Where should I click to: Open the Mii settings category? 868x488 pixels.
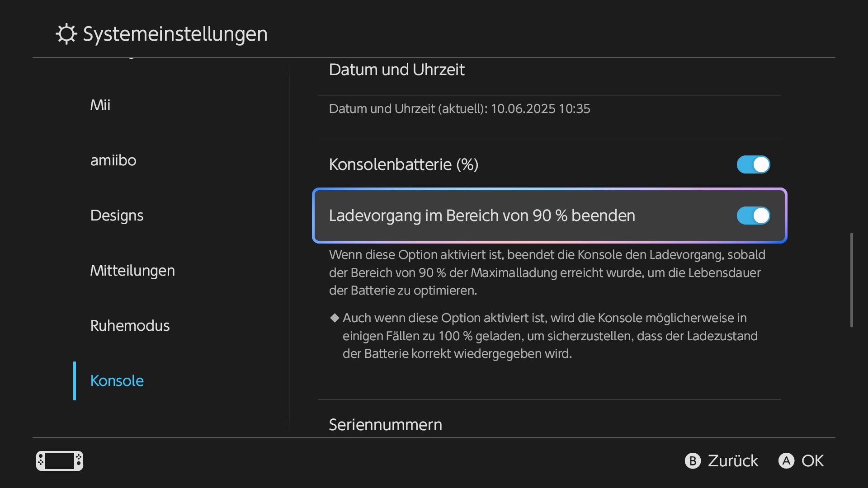pyautogui.click(x=100, y=105)
